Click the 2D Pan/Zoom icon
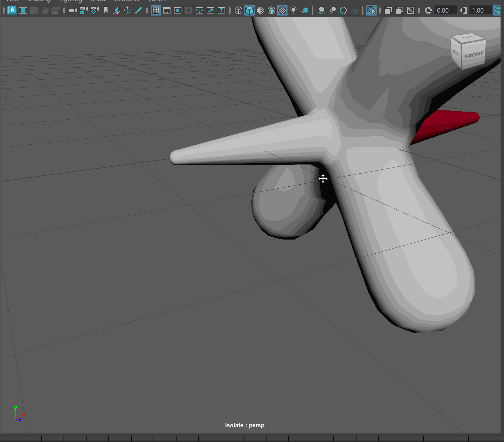Image resolution: width=504 pixels, height=442 pixels. tap(128, 10)
